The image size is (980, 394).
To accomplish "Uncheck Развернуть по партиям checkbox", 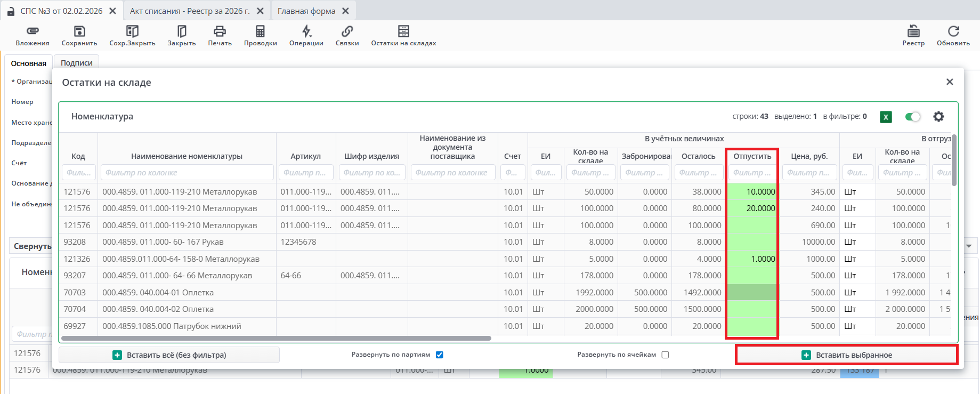I will coord(440,355).
